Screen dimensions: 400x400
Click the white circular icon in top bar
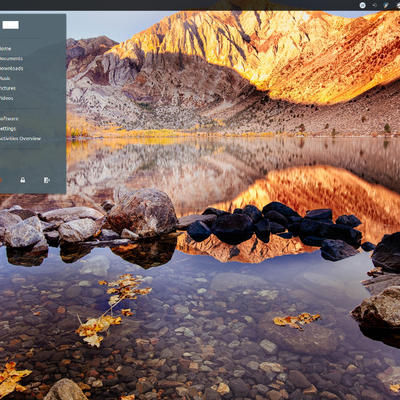(363, 5)
